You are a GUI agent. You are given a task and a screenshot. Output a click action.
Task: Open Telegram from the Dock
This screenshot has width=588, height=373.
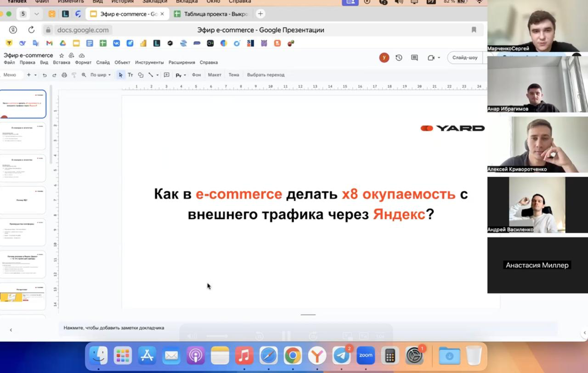click(342, 355)
